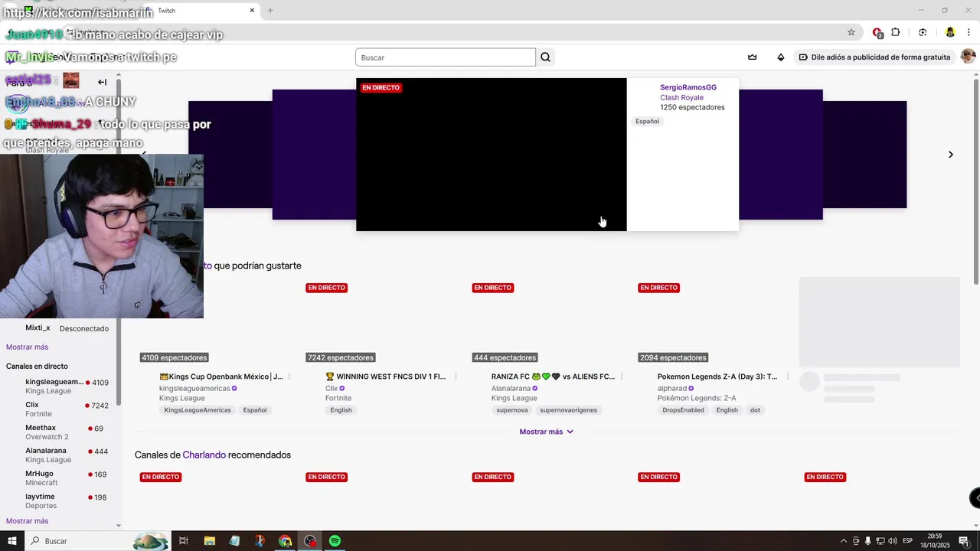Advance the carousel with the right arrow
The width and height of the screenshot is (980, 551).
tap(950, 155)
